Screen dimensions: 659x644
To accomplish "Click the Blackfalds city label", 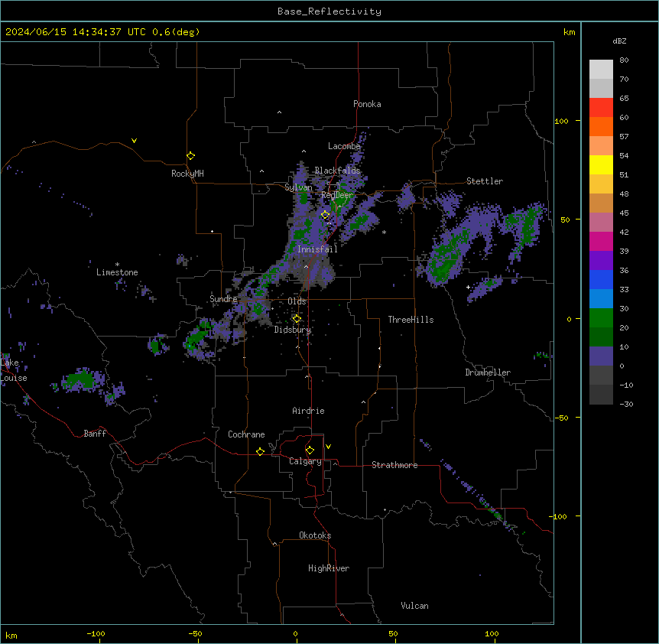I will pos(337,171).
